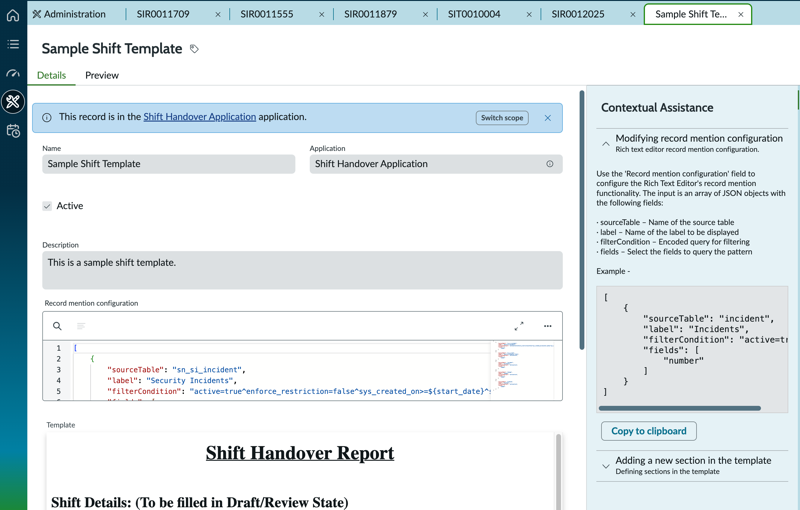This screenshot has width=800, height=510.
Task: Close the SIT0010004 tab
Action: click(x=529, y=15)
